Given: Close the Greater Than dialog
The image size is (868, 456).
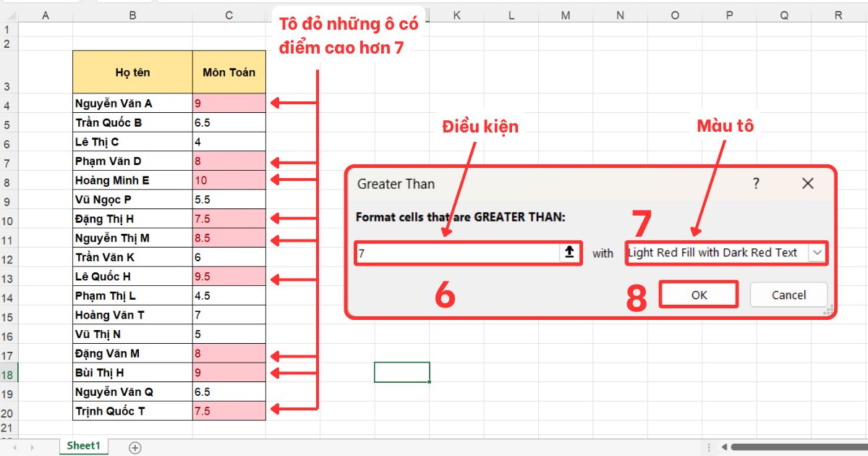Looking at the screenshot, I should [808, 184].
